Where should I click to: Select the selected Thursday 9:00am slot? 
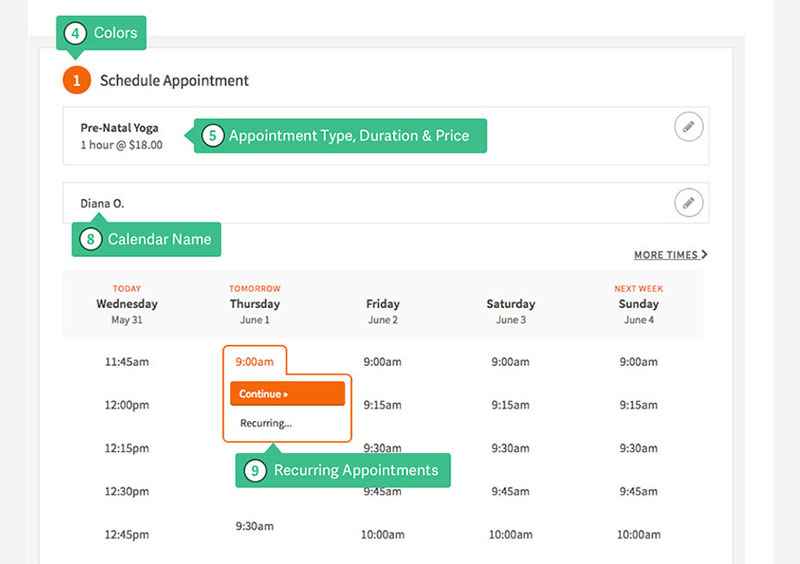255,362
